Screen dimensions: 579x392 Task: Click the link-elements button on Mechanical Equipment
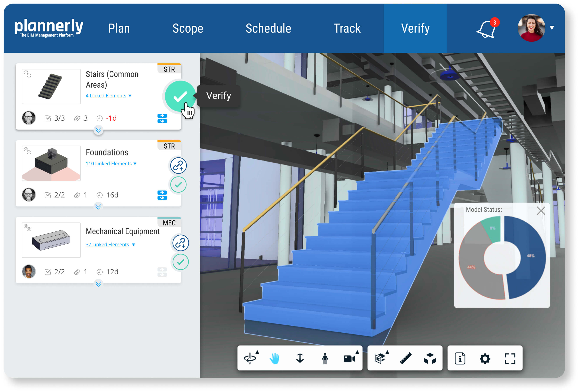point(181,243)
